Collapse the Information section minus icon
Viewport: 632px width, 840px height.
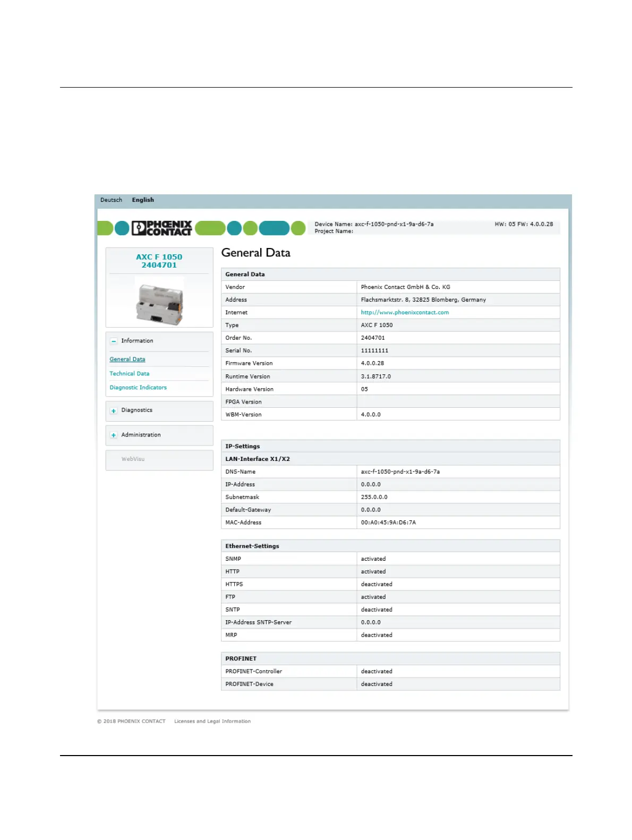114,341
